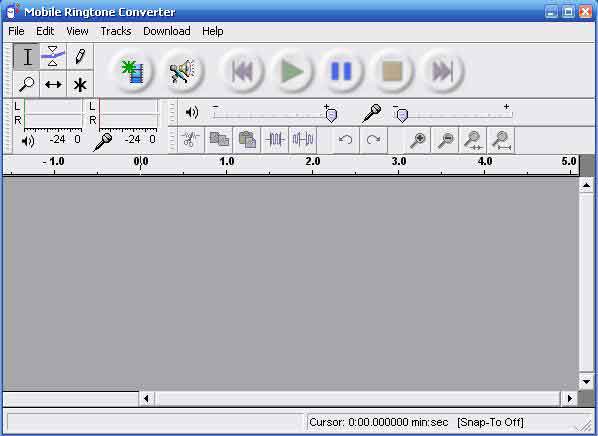Open the Download menu
This screenshot has width=598, height=436.
(167, 31)
